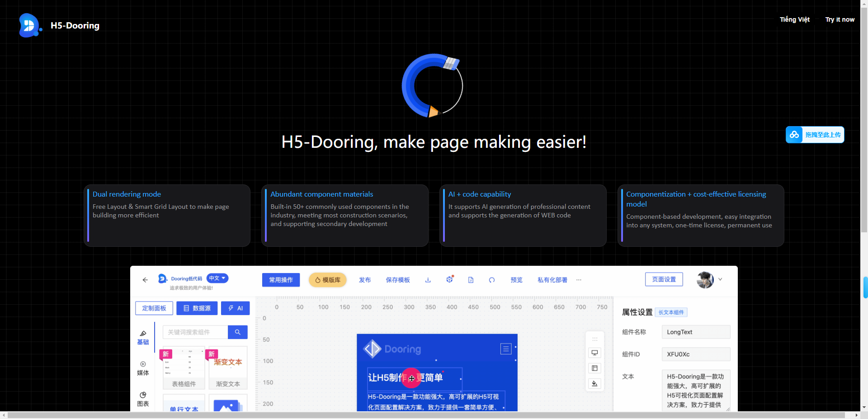This screenshot has height=419, width=868.
Task: Click the download icon in editor toolbar
Action: coord(428,280)
